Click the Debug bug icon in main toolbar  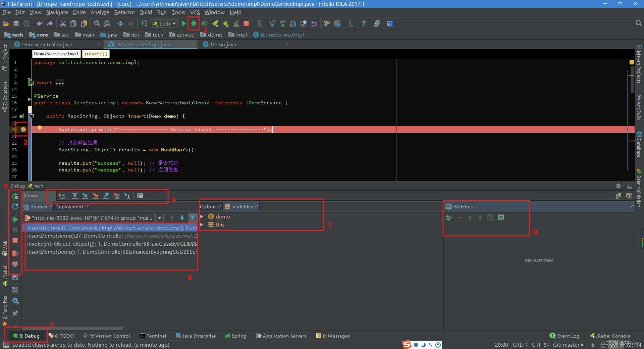click(194, 23)
